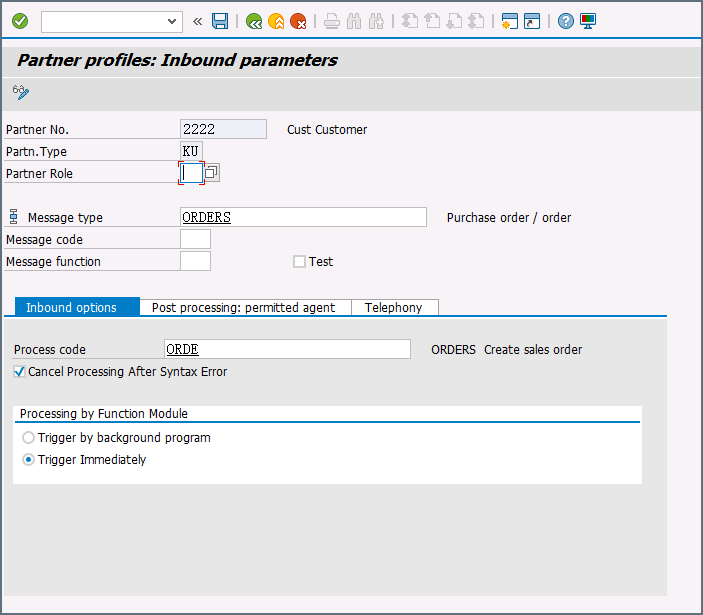
Task: Enable the Test checkbox
Action: [299, 261]
